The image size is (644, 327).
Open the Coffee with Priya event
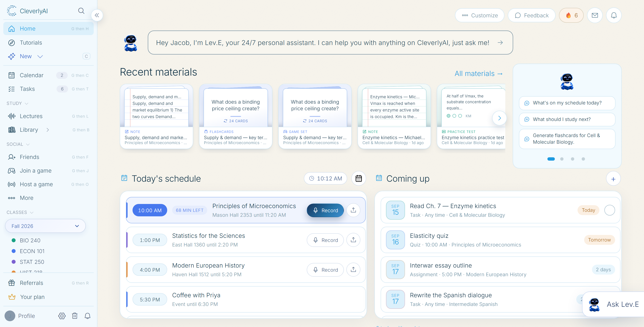pyautogui.click(x=246, y=299)
